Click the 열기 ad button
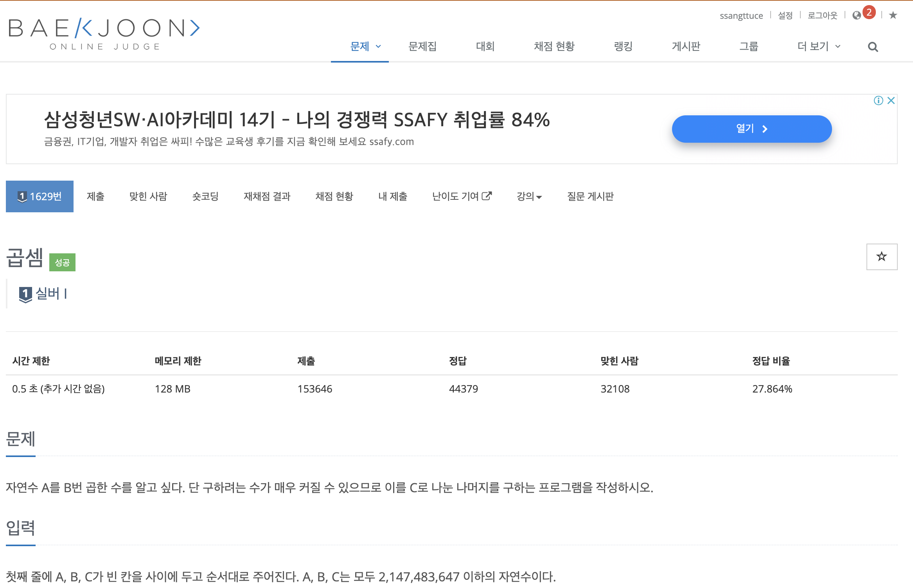This screenshot has height=588, width=913. tap(751, 129)
